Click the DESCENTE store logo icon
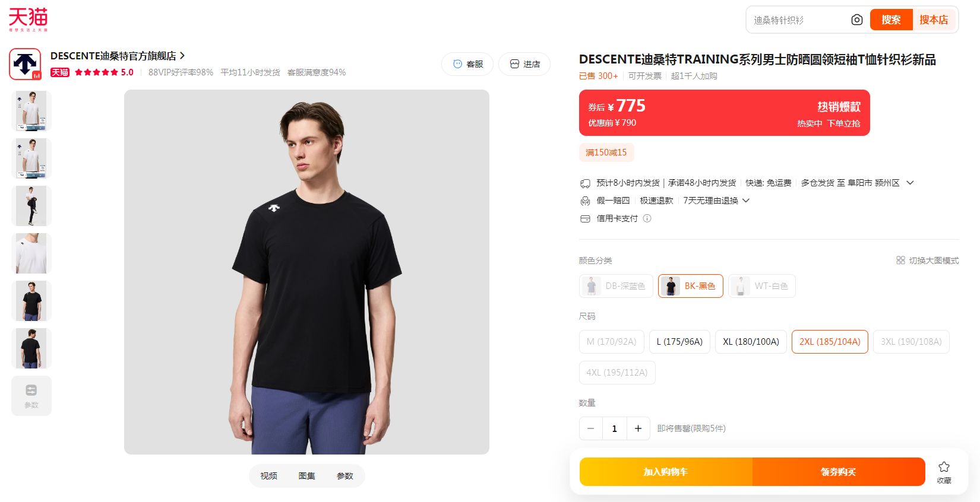Image resolution: width=980 pixels, height=502 pixels. pos(25,64)
